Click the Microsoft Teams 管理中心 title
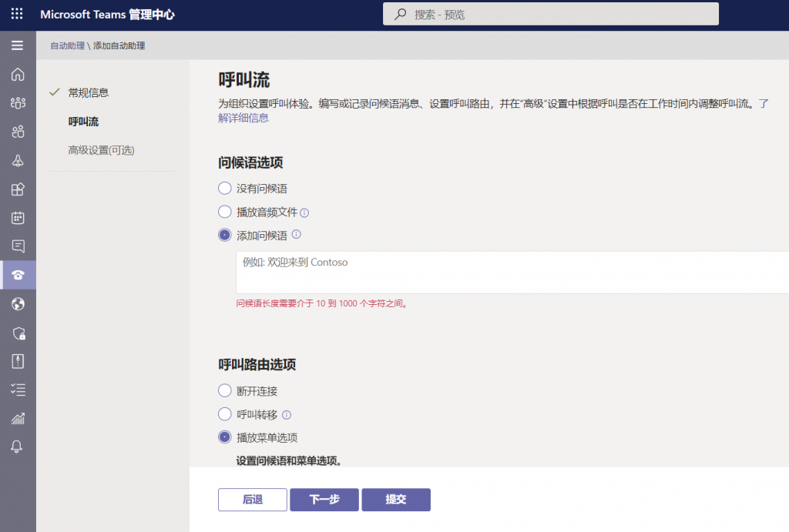The width and height of the screenshot is (789, 532). point(107,15)
